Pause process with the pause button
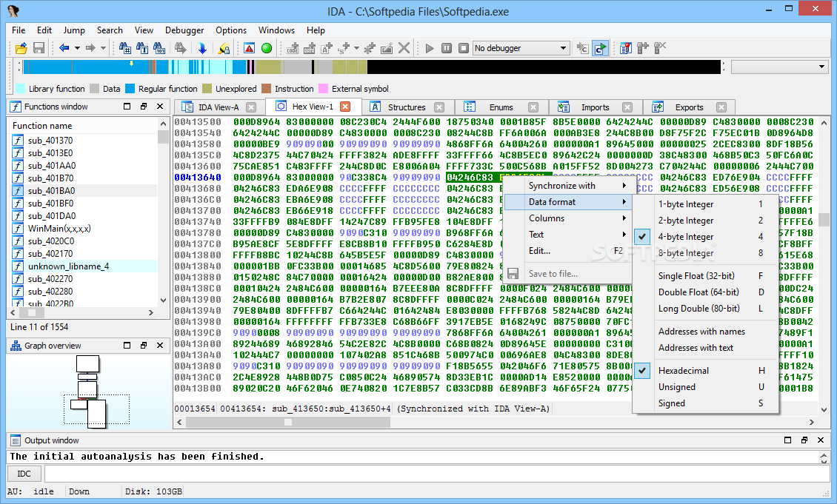The height and width of the screenshot is (504, 837). click(447, 48)
